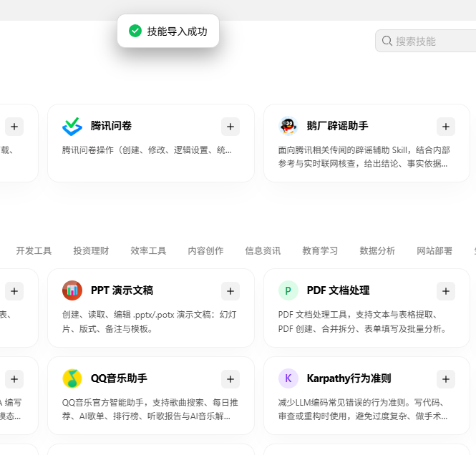Viewport: 476px width, 455px height.
Task: Click the 鹅厂辟谣助手 penguin avatar icon
Action: (x=288, y=126)
